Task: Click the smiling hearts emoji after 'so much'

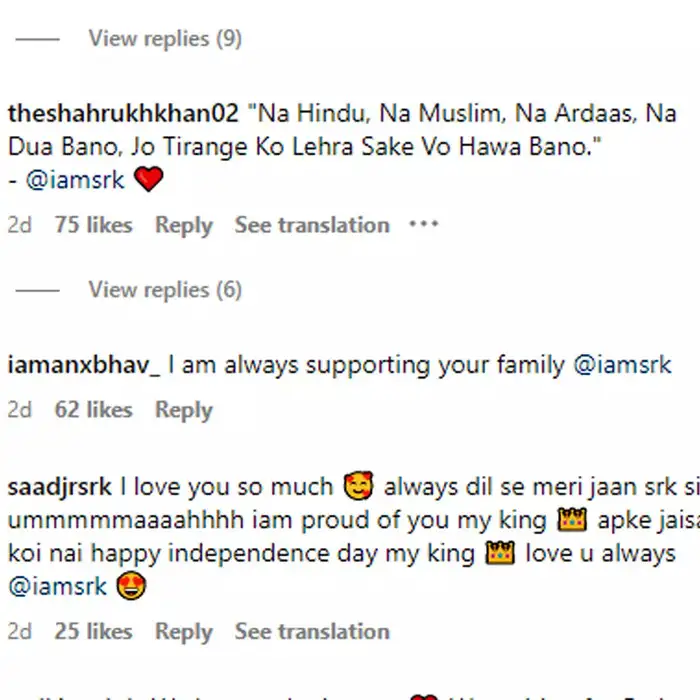Action: 358,485
